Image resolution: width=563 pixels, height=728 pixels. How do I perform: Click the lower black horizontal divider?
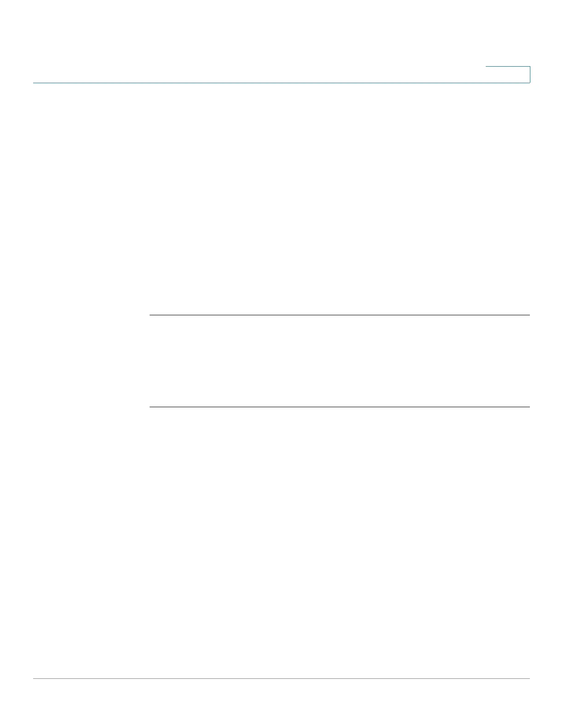click(340, 407)
